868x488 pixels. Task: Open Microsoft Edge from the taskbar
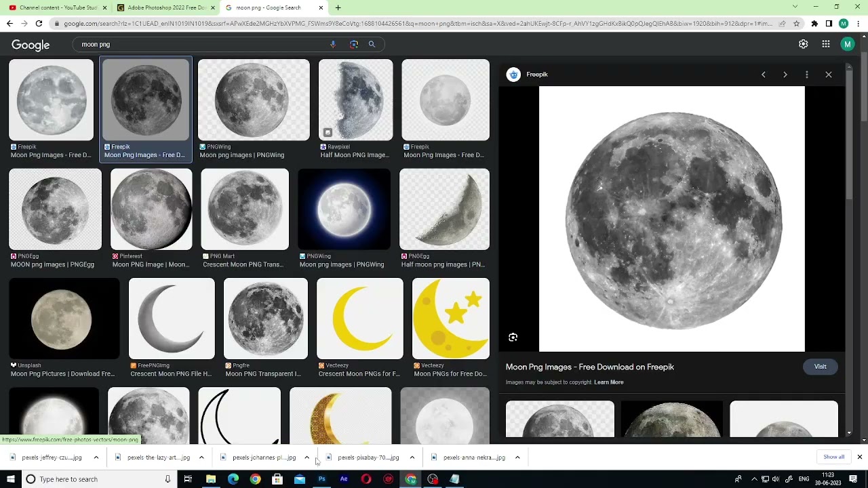(x=233, y=479)
